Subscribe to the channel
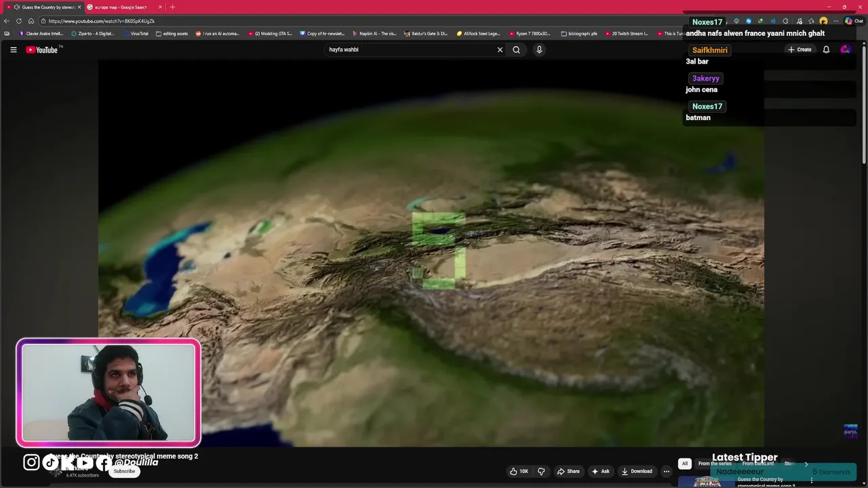 [x=124, y=471]
